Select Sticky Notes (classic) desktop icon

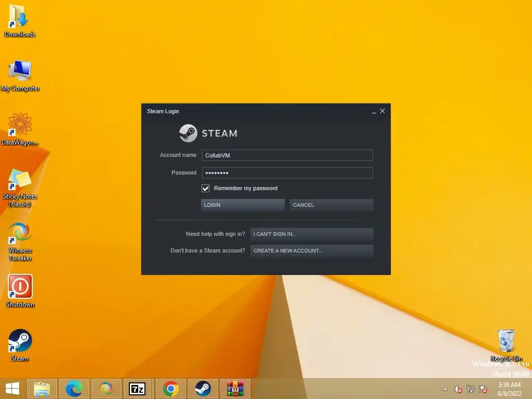20,188
